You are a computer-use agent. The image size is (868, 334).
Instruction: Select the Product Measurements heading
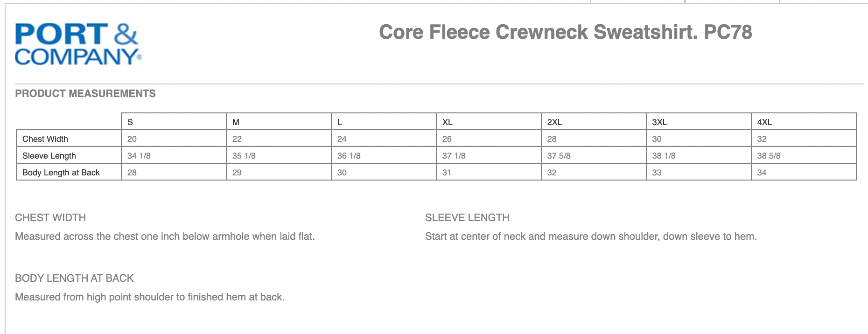coord(85,93)
